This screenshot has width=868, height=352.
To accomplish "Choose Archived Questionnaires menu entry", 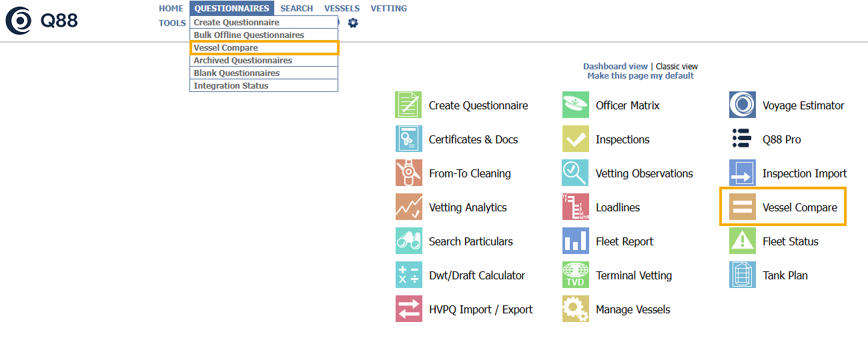I will tap(242, 61).
